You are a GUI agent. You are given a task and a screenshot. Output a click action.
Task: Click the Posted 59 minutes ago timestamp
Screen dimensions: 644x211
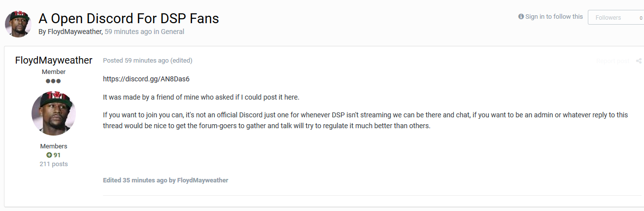click(136, 61)
